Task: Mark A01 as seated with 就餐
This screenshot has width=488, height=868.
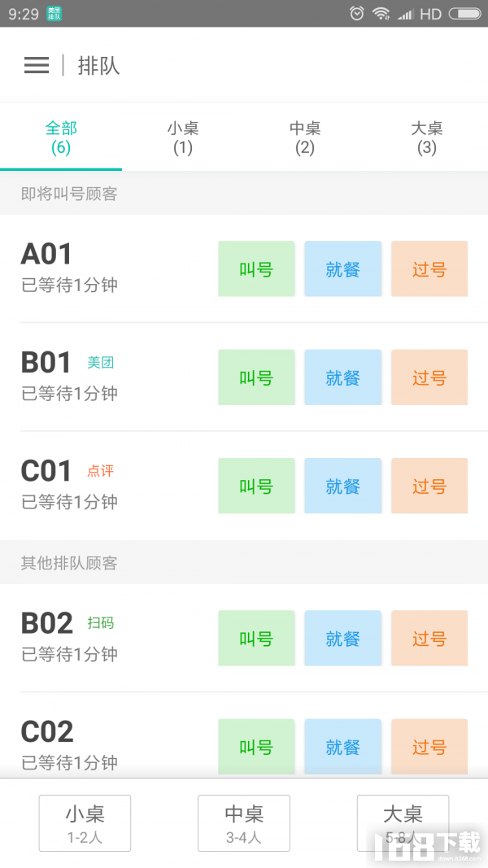Action: (x=343, y=269)
